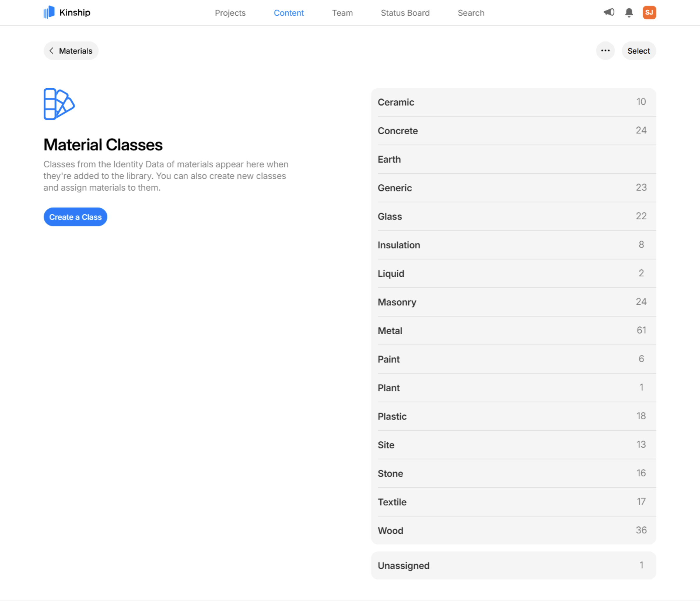Open the Insulation class row

click(513, 245)
